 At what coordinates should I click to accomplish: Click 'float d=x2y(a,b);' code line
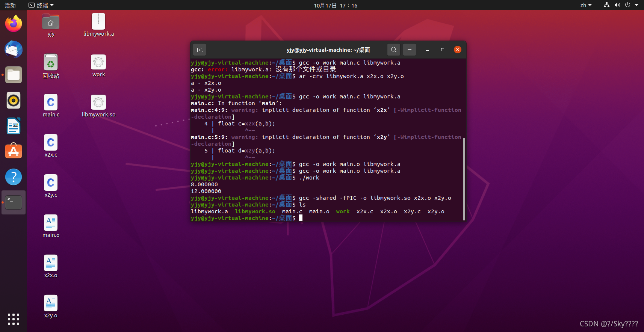(246, 151)
